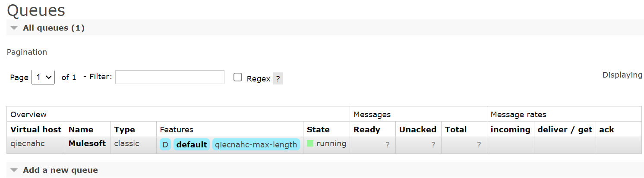Click the qiecnahc-max-length feature badge

pos(256,145)
